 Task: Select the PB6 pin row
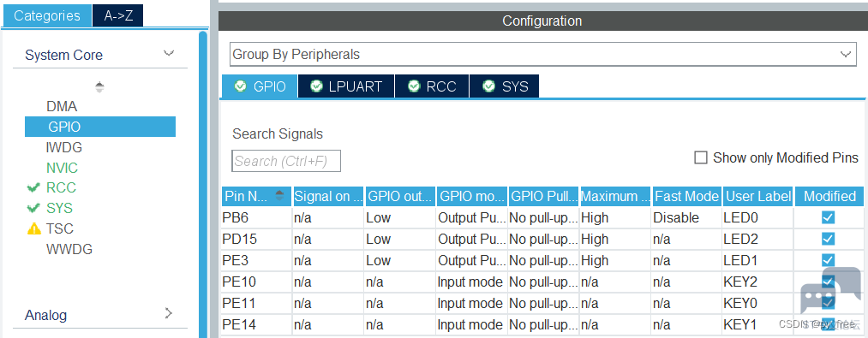(542, 218)
